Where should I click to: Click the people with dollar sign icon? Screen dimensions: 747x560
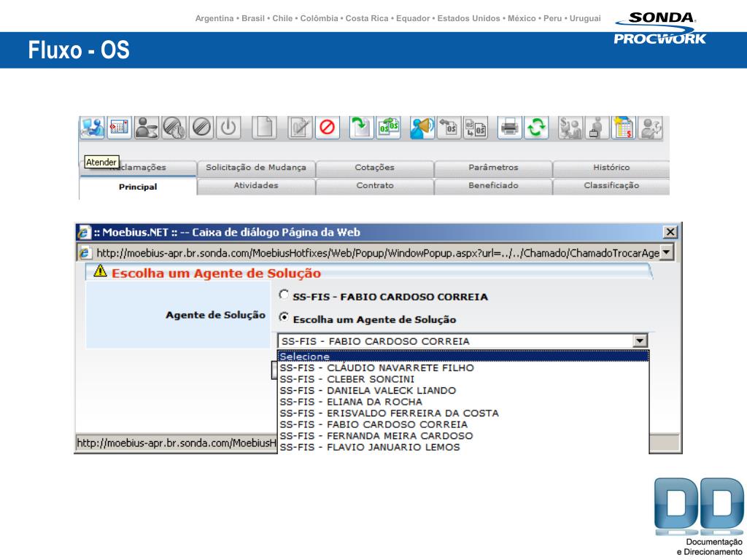click(570, 128)
